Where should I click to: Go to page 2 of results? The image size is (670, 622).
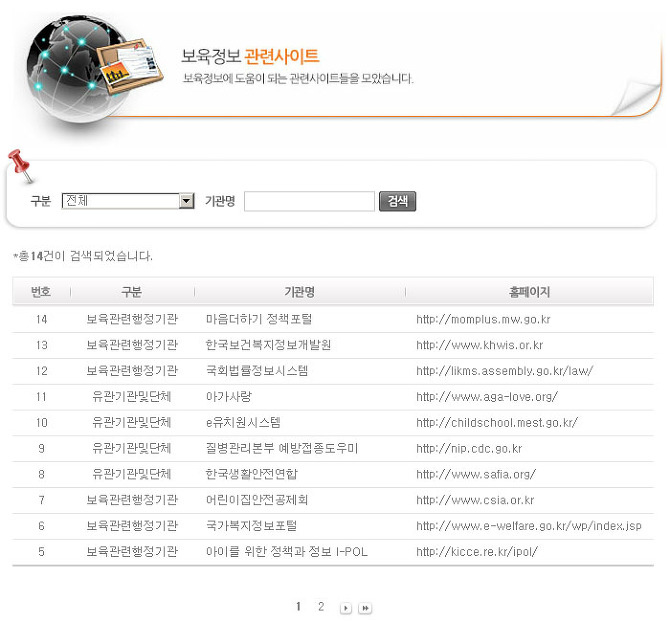[x=321, y=607]
